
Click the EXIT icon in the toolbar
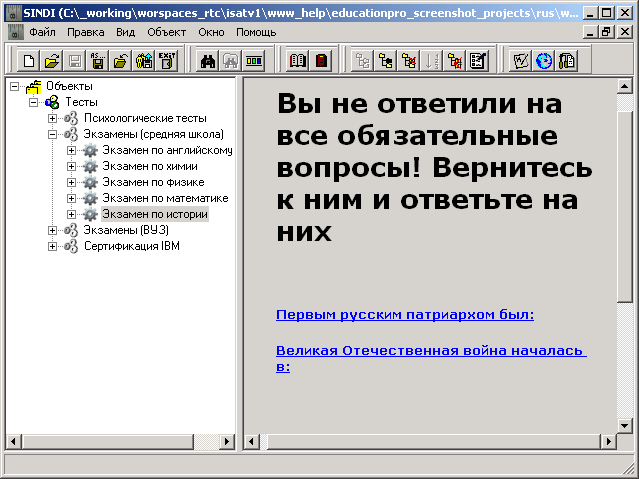[167, 60]
